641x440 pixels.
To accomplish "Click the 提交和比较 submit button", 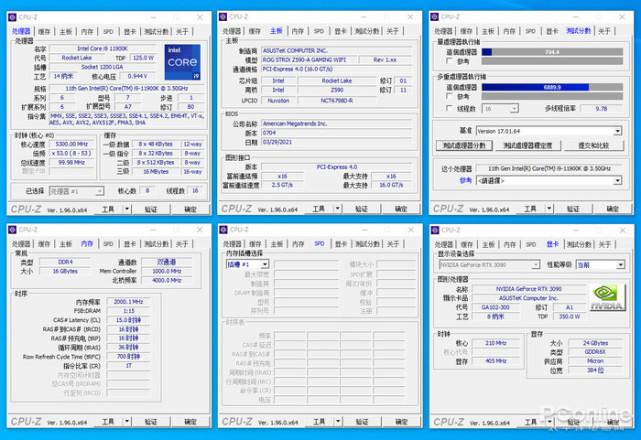I will tap(594, 145).
